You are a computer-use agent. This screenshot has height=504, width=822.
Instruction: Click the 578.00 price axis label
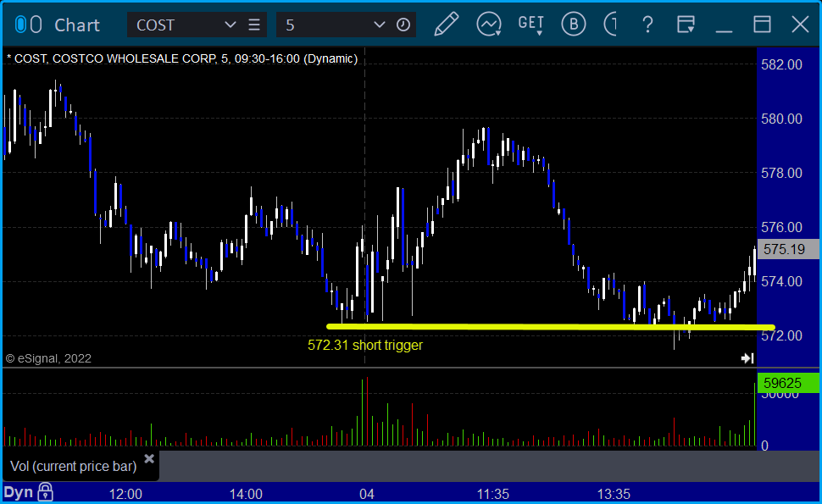point(781,173)
